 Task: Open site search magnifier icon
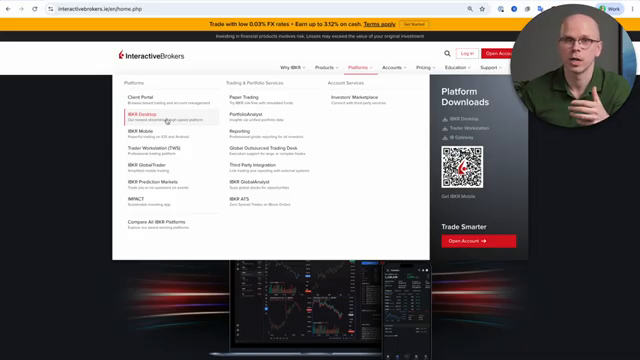(x=447, y=53)
